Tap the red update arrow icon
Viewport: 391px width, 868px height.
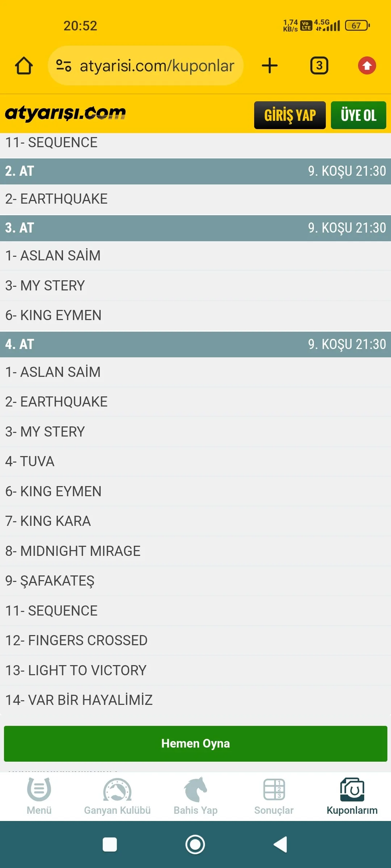coord(367,66)
